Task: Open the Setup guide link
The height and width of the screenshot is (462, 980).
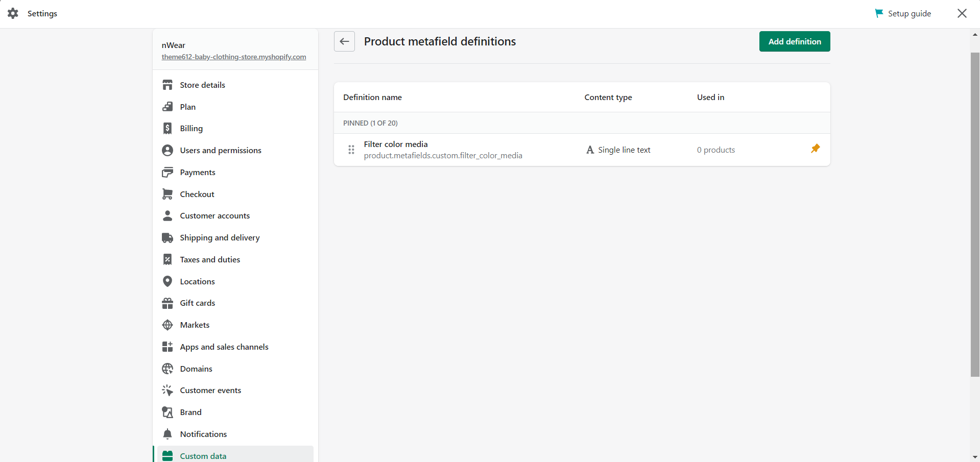Action: coord(909,13)
